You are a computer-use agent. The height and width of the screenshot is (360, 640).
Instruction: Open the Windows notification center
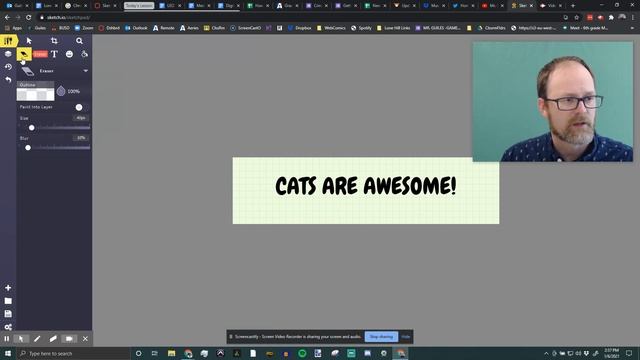[629, 353]
